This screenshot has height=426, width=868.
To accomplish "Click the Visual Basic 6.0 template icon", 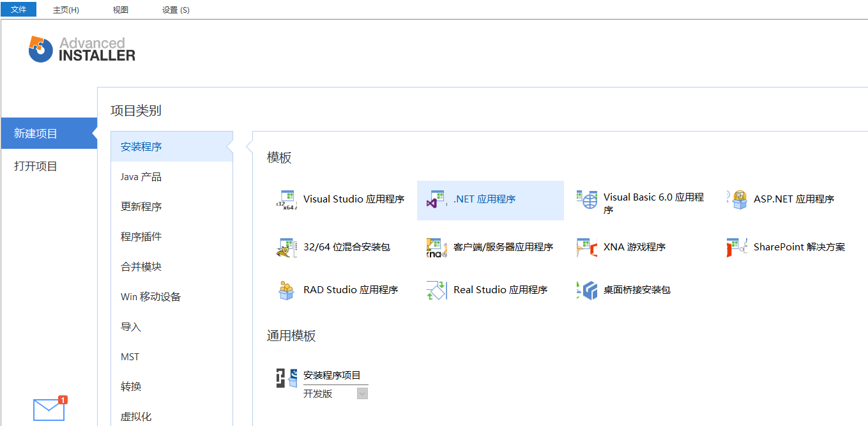I will (x=587, y=200).
